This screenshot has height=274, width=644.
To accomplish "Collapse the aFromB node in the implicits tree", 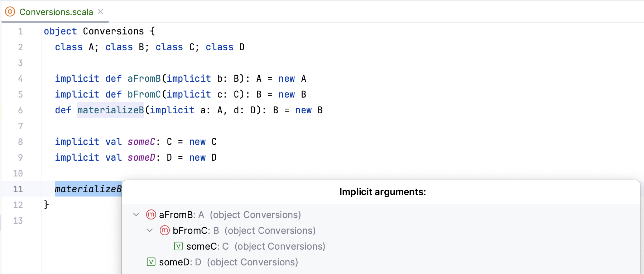I will click(x=136, y=215).
